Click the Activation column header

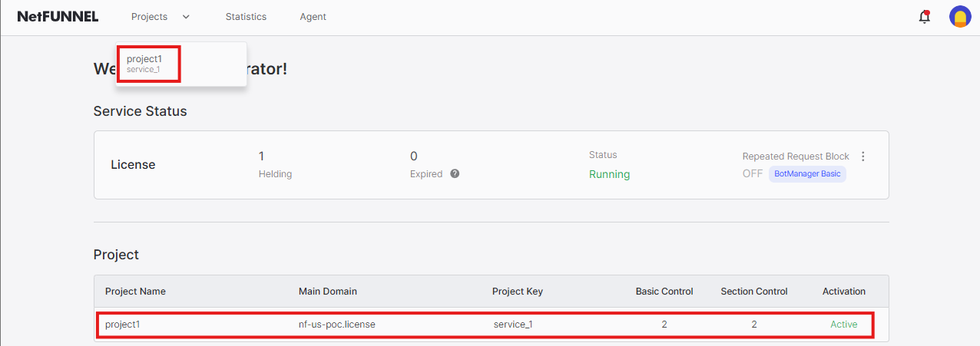click(844, 292)
